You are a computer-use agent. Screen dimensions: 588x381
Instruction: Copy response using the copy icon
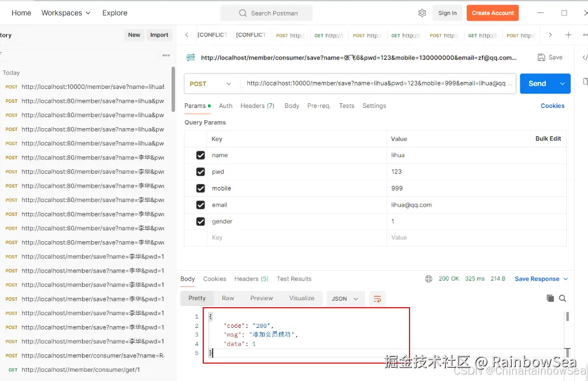(x=550, y=298)
